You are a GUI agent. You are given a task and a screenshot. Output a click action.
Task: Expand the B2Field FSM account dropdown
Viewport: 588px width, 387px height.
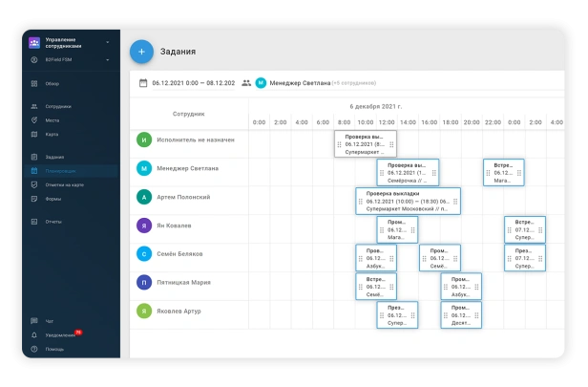tap(108, 59)
